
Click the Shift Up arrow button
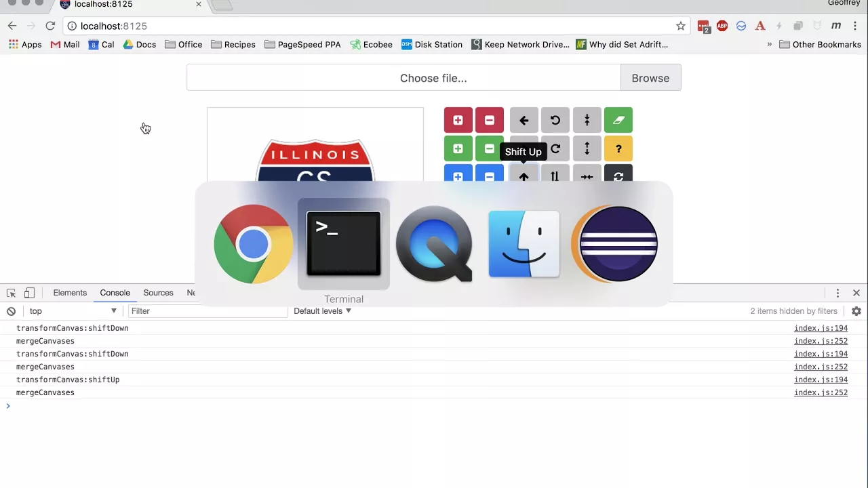(524, 175)
